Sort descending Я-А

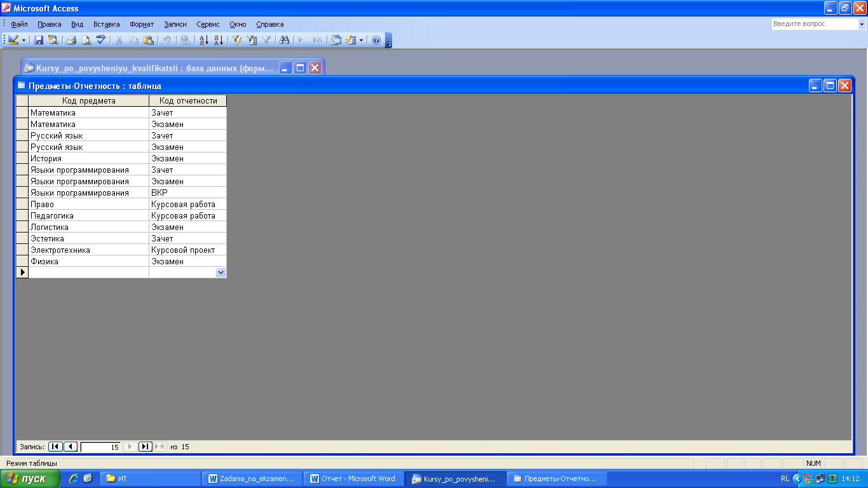point(218,39)
